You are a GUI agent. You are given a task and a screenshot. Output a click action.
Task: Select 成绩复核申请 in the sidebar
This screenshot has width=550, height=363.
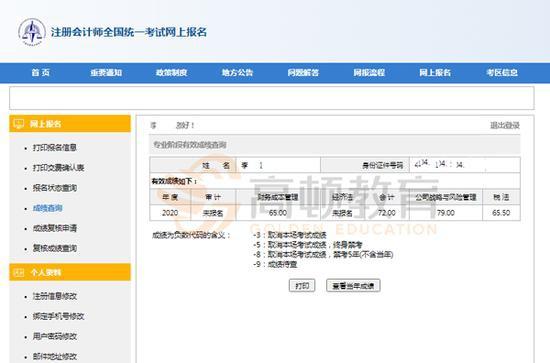pos(55,228)
